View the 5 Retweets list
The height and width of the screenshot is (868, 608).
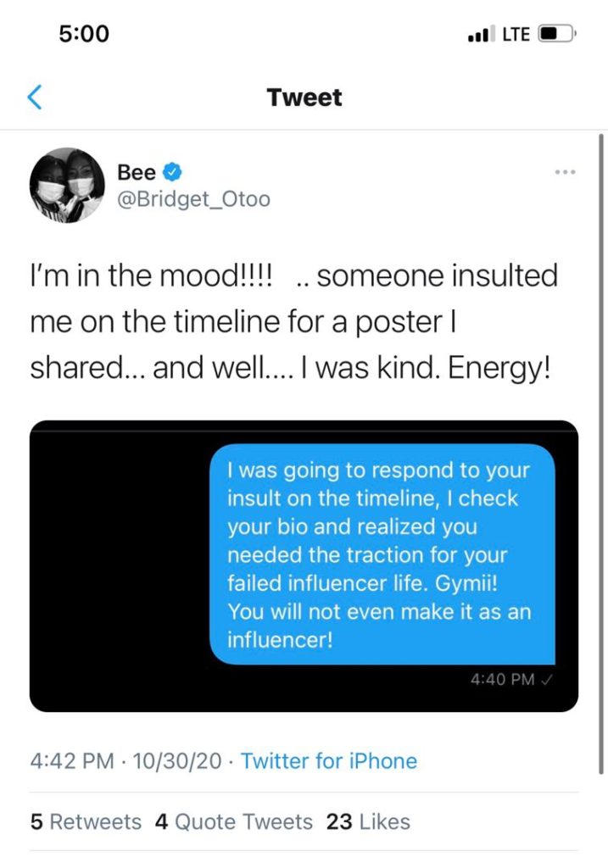pyautogui.click(x=86, y=822)
